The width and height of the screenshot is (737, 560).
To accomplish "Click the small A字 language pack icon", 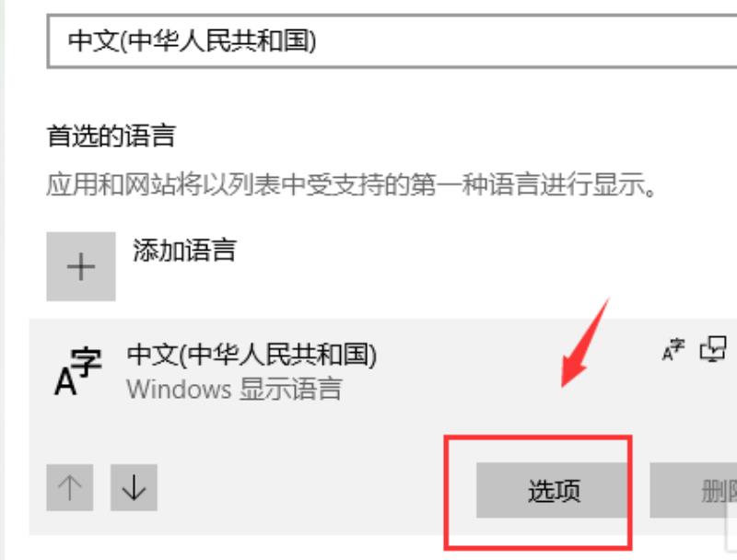I will (x=673, y=349).
